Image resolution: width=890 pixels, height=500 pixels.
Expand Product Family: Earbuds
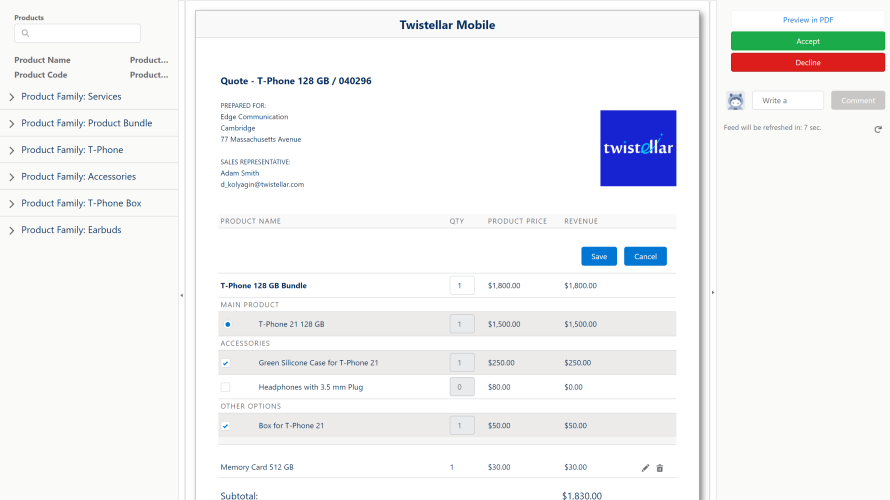click(x=12, y=230)
